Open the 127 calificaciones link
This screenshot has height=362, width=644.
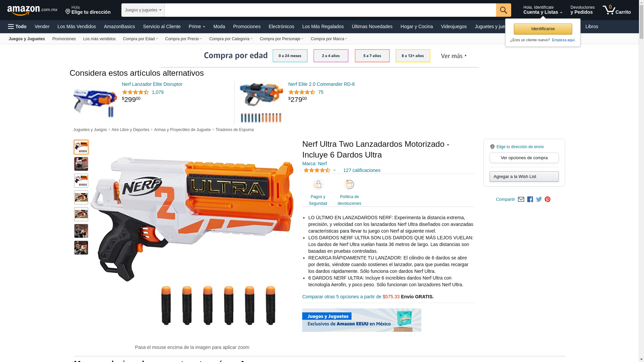[x=362, y=170]
